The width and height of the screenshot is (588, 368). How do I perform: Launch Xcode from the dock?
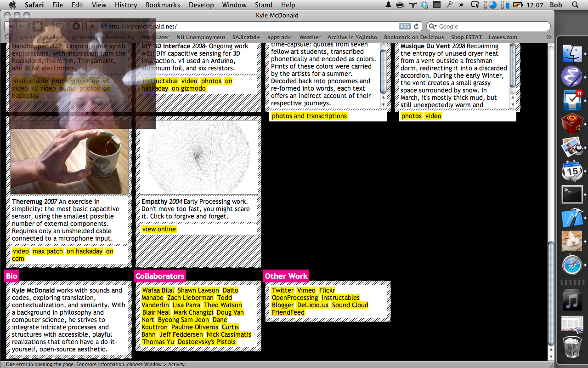tap(572, 218)
